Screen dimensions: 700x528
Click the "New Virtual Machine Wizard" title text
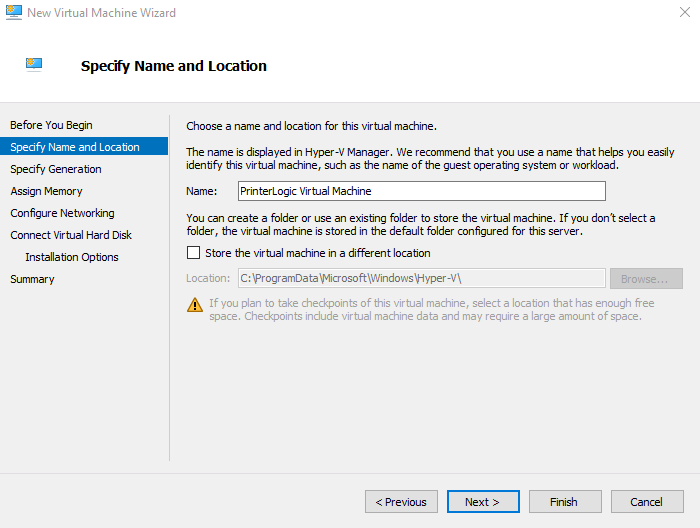101,13
